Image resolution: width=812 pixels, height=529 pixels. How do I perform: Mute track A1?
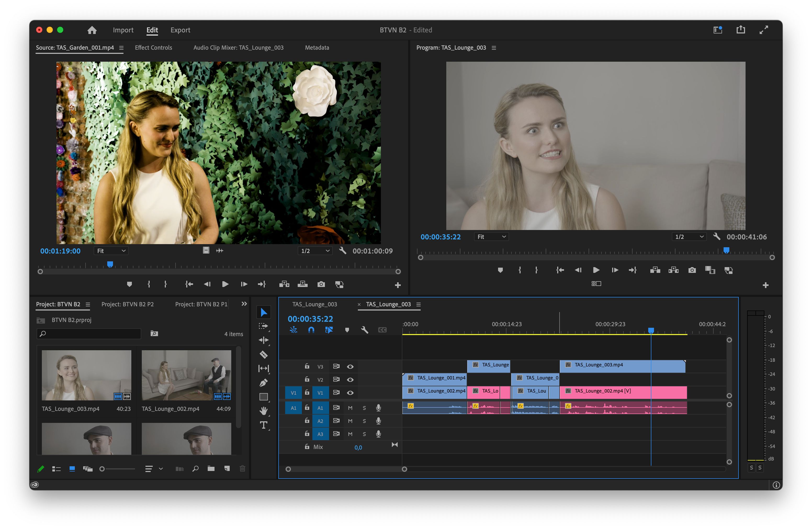pyautogui.click(x=350, y=408)
